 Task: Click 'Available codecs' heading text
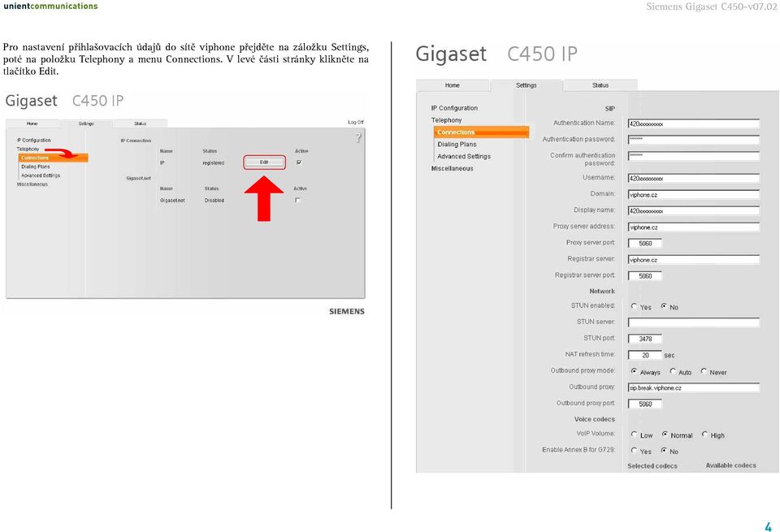[x=730, y=465]
